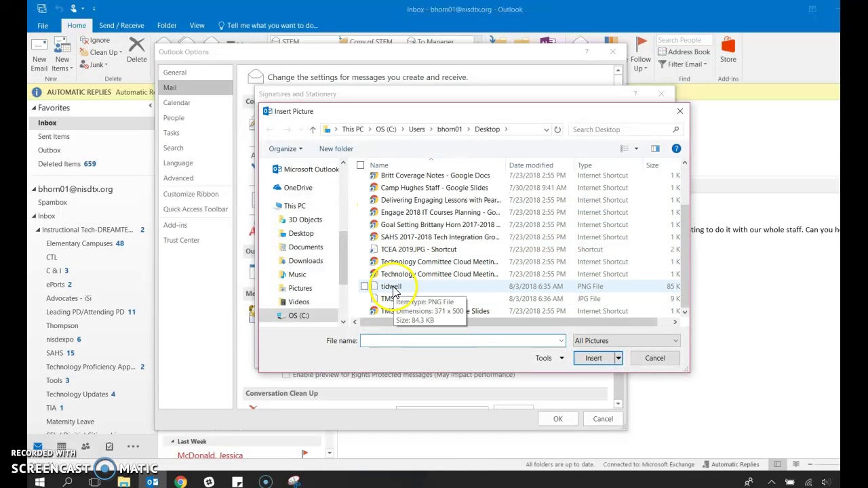Click the taskbar search icon
Image resolution: width=868 pixels, height=488 pixels.
tap(67, 482)
